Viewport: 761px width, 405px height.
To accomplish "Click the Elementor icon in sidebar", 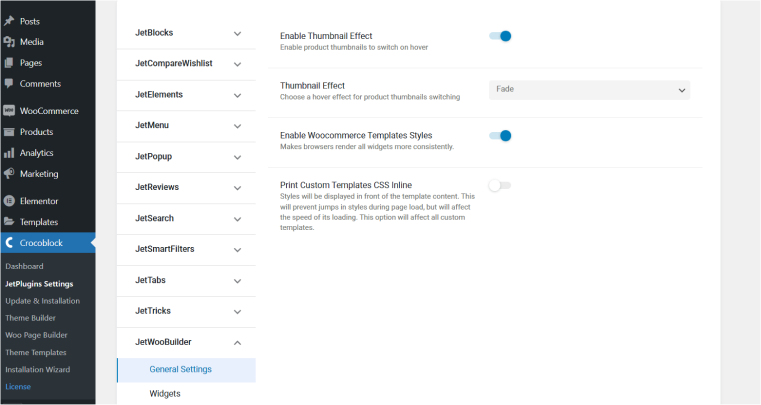I will tap(9, 201).
